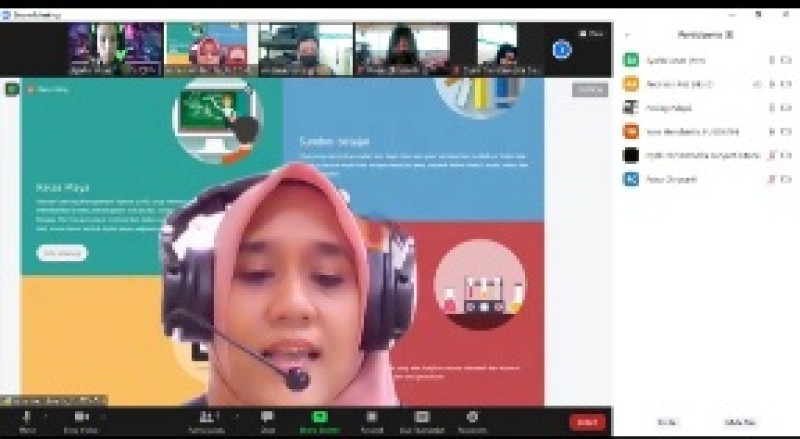Screen dimensions: 800x439
Task: Click the lab flasks illustration circle
Action: pos(480,284)
